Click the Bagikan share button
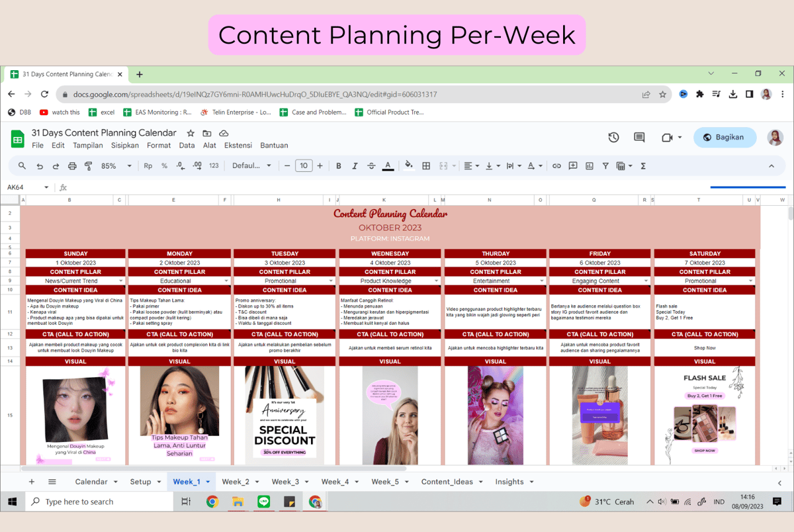Image resolution: width=794 pixels, height=532 pixels. pyautogui.click(x=725, y=137)
